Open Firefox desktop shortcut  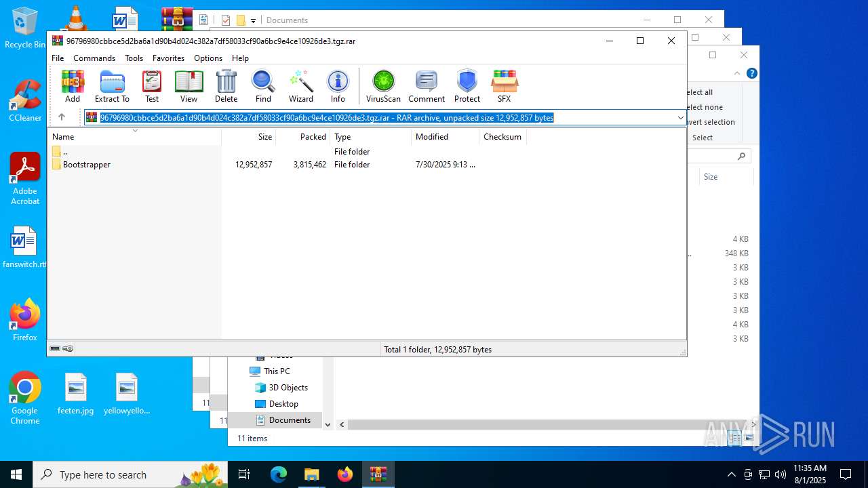(25, 320)
